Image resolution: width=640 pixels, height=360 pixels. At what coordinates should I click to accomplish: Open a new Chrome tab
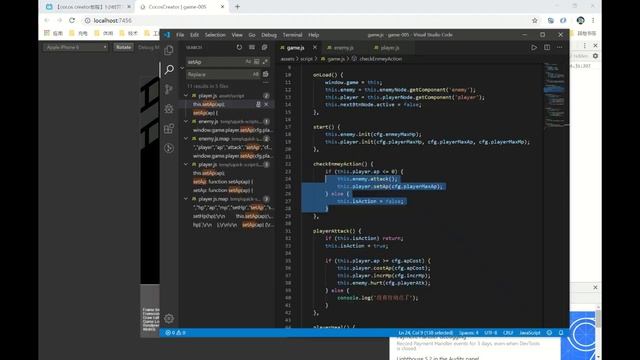point(237,7)
